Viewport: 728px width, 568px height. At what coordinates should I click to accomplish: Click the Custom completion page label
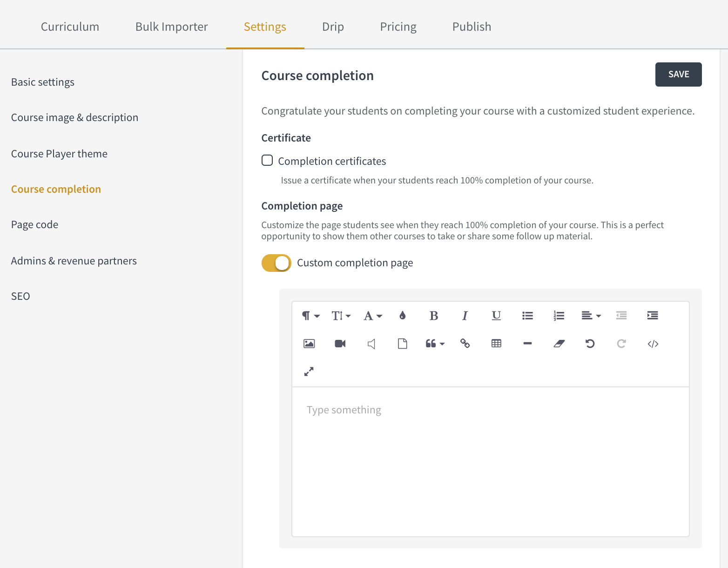click(x=355, y=263)
